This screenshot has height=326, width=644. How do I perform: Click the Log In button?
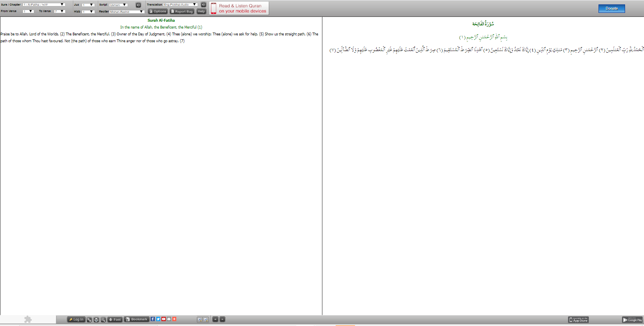click(x=76, y=320)
